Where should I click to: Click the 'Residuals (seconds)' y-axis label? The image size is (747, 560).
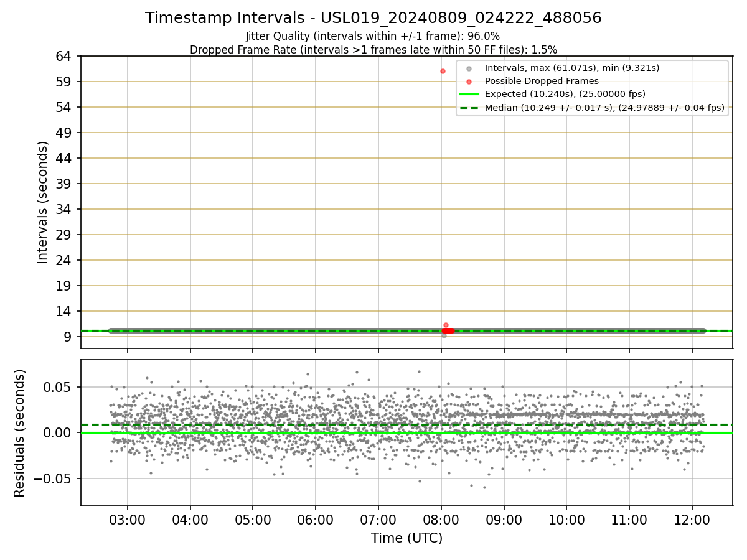click(x=20, y=433)
